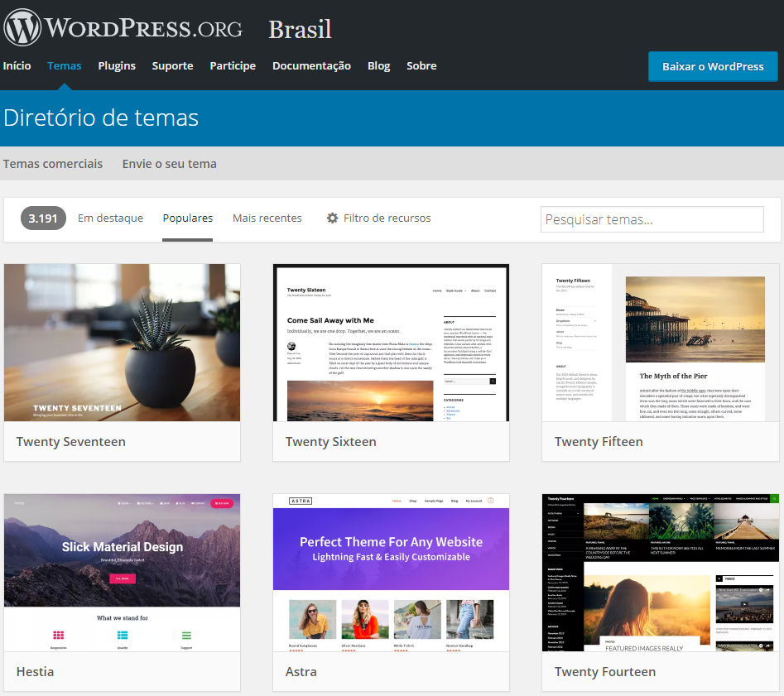Click the Hestia theme name

coord(35,671)
